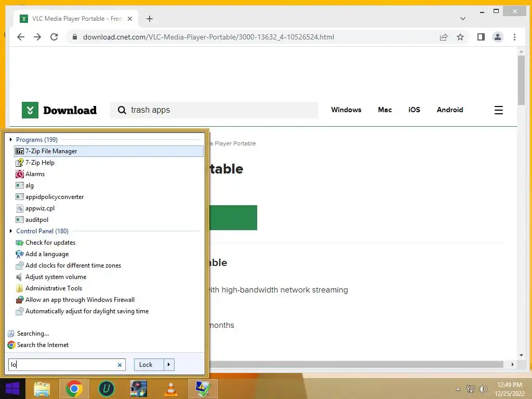Open the Android category on CNET
The width and height of the screenshot is (532, 399).
(x=449, y=110)
